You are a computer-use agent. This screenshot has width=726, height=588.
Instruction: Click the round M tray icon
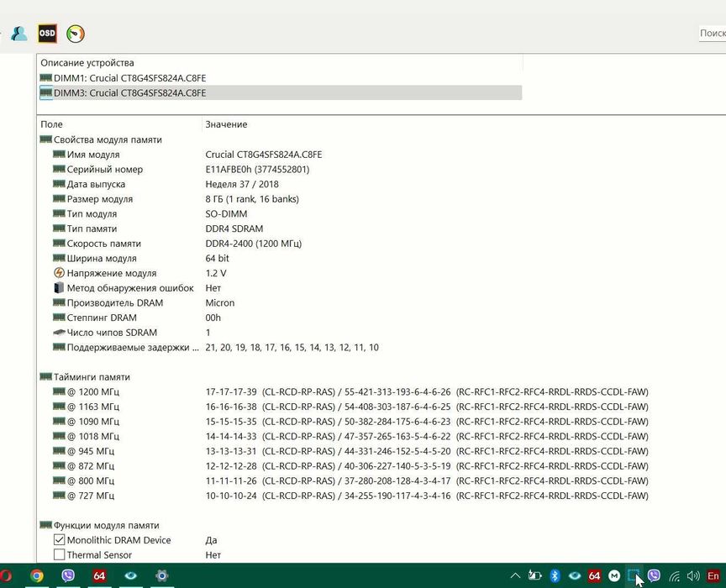[x=614, y=575]
